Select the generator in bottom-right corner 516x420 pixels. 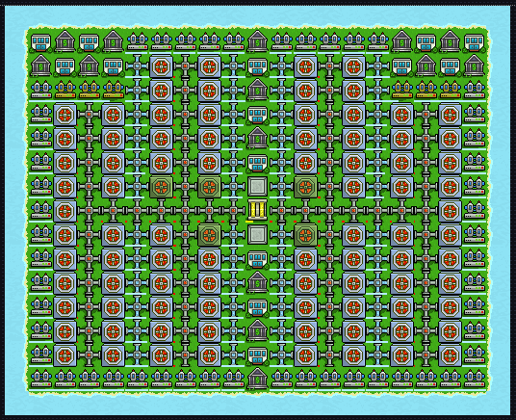click(475, 379)
